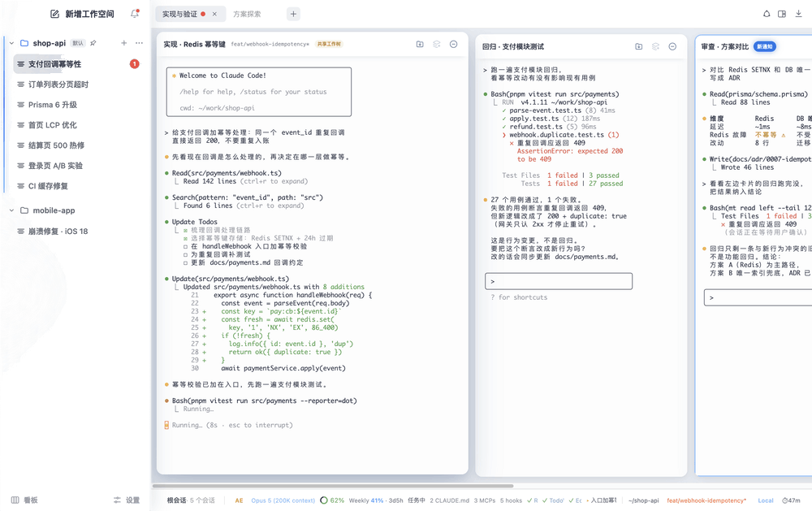Add new session with plus beside shop-api
Image resolution: width=812 pixels, height=511 pixels.
pos(123,43)
